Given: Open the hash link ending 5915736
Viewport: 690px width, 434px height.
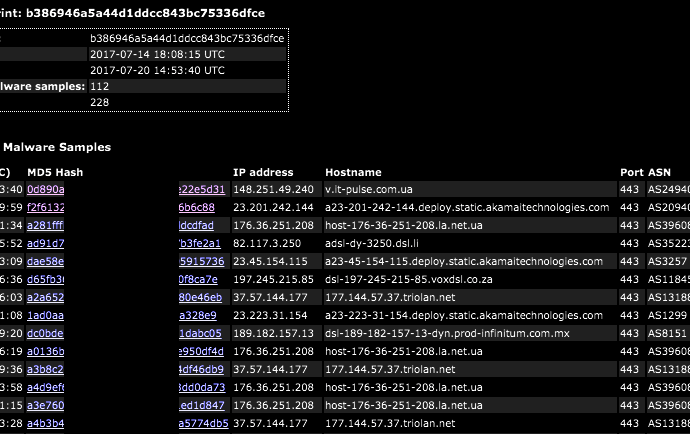Looking at the screenshot, I should 202,261.
